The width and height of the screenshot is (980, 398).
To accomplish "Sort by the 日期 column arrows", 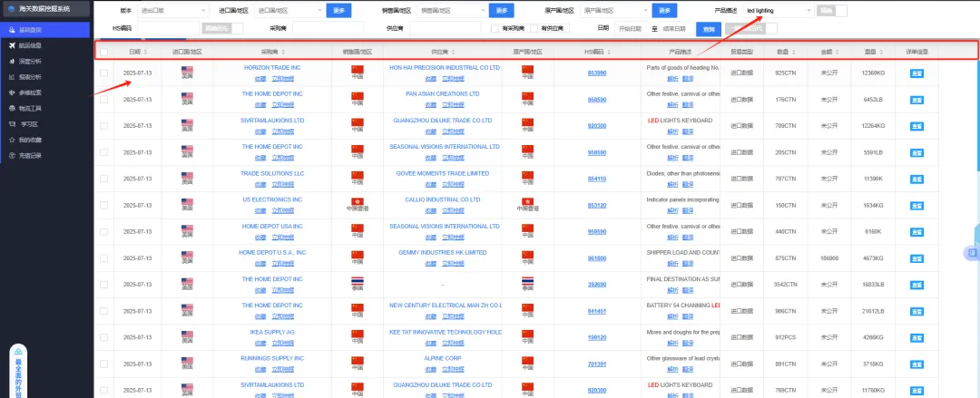I will click(145, 52).
